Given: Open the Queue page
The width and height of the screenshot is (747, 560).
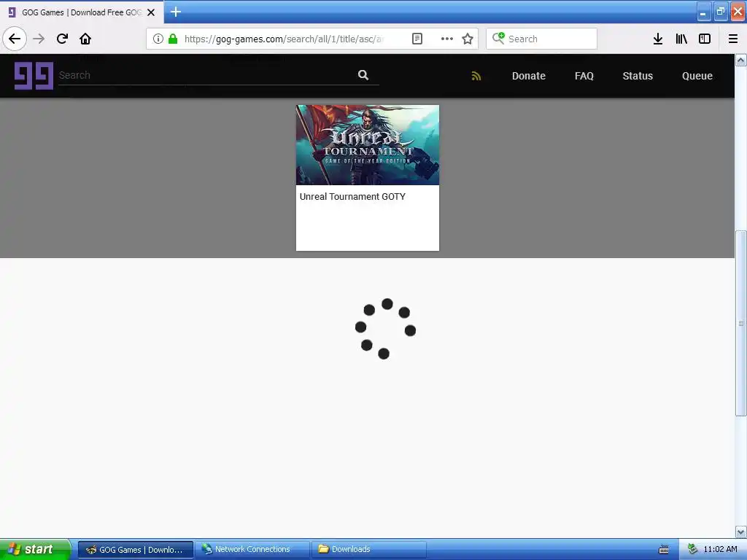Looking at the screenshot, I should [697, 76].
